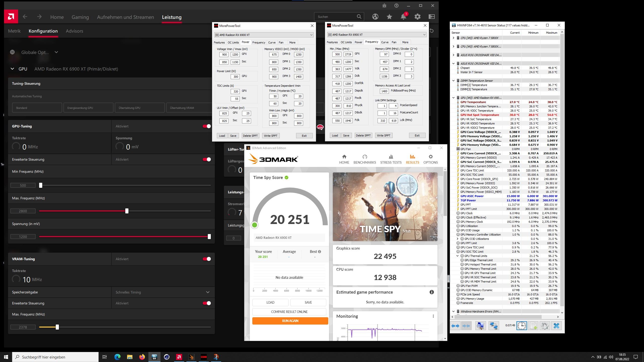Open 3DMark Home section icon
This screenshot has height=362, width=644.
(344, 159)
